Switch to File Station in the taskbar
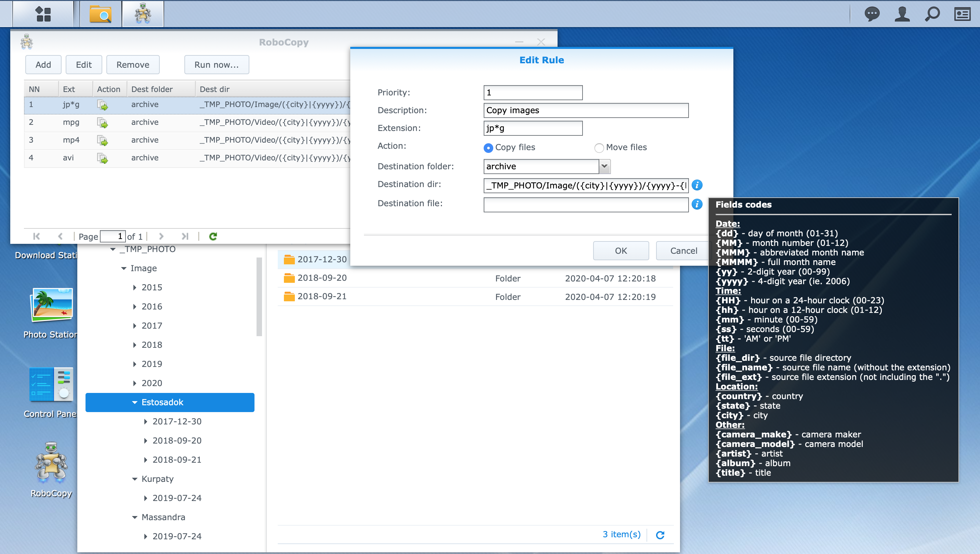The height and width of the screenshot is (554, 980). (101, 14)
